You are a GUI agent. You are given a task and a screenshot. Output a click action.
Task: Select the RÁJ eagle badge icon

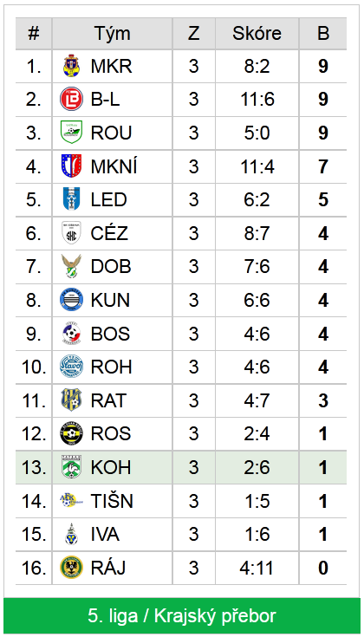pyautogui.click(x=71, y=568)
